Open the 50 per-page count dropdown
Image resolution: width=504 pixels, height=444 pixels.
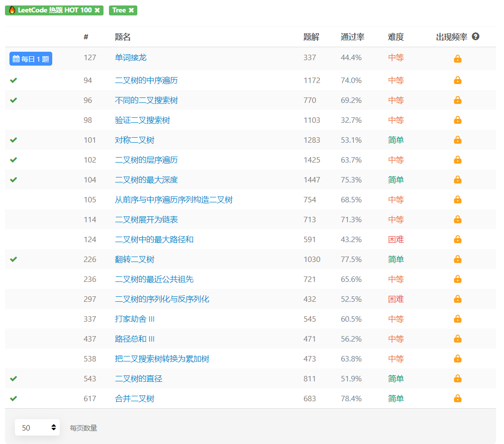pyautogui.click(x=37, y=427)
